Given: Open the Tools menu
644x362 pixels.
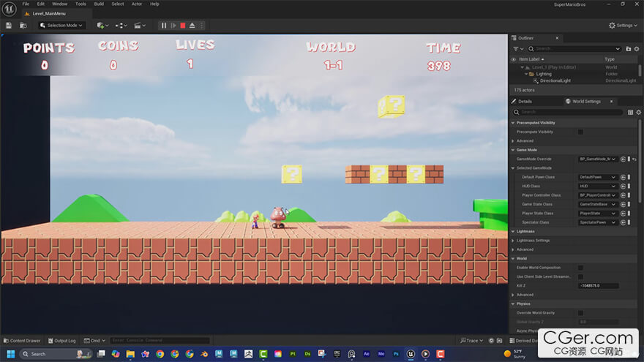Looking at the screenshot, I should tap(80, 4).
